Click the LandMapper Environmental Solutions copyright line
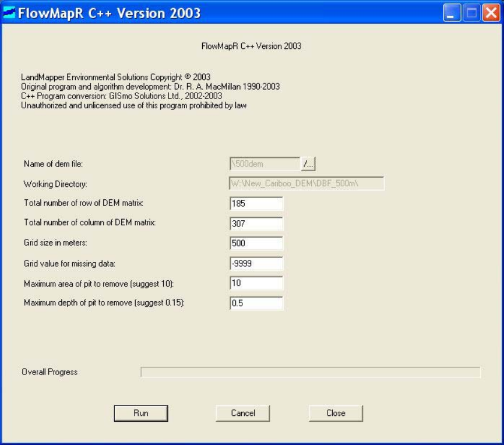Viewport: 504px width, 445px height. pyautogui.click(x=116, y=77)
